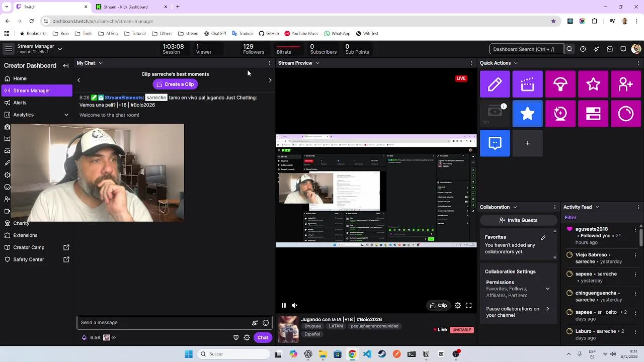This screenshot has height=362, width=644.
Task: Open the user profile avatar menu
Action: click(x=636, y=49)
